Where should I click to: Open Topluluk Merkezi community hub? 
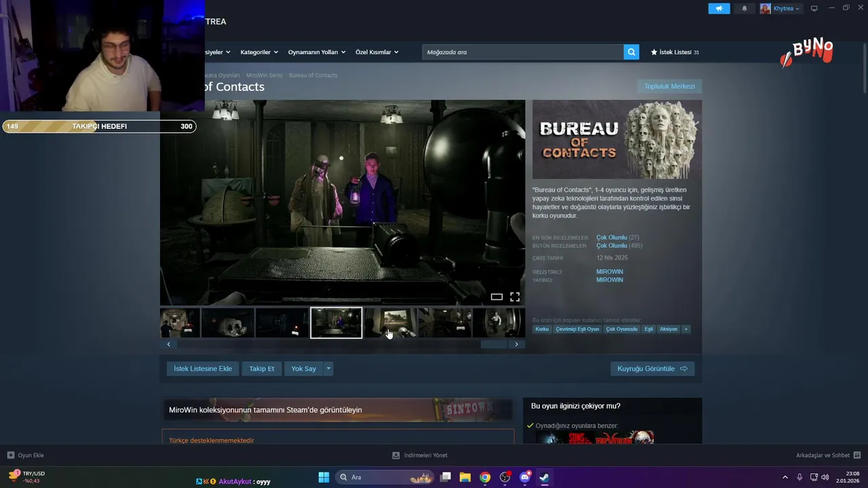click(x=669, y=86)
